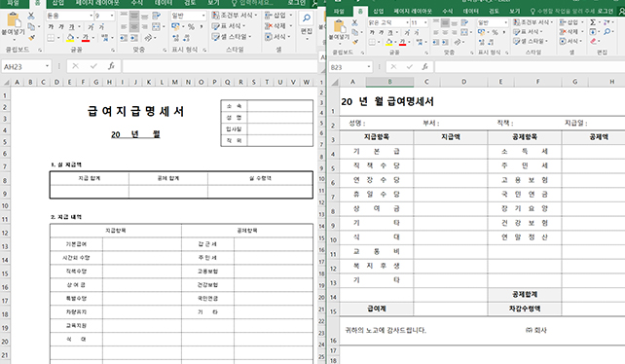Apply percent style in the left window
Image resolution: width=625 pixels, height=364 pixels.
192,26
